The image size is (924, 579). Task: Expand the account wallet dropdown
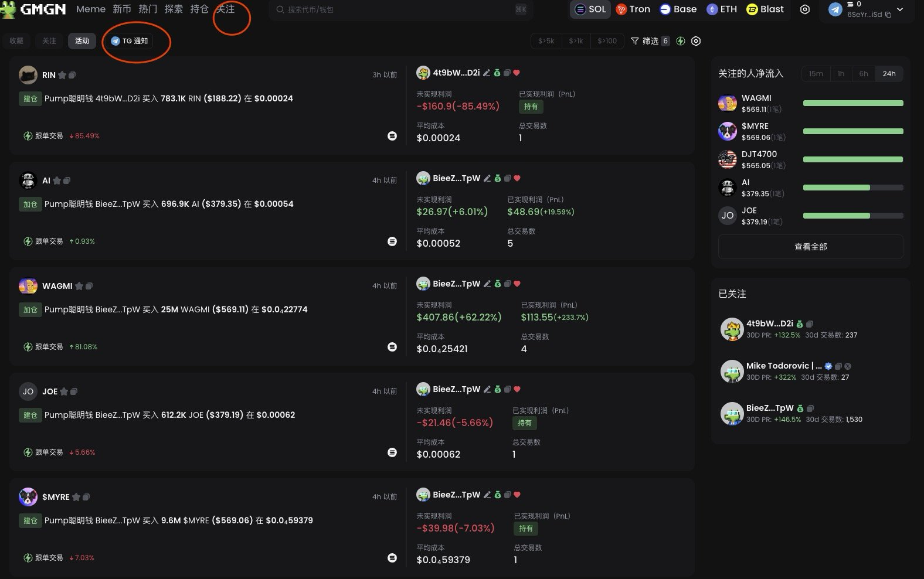pyautogui.click(x=900, y=9)
